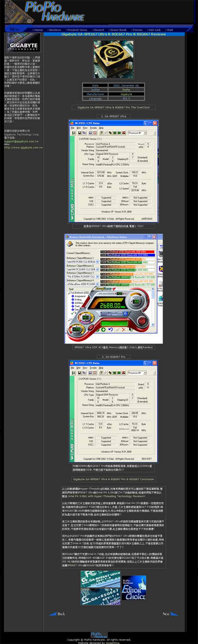Click the Record navigation item
The image size is (198, 644).
[x=98, y=30]
